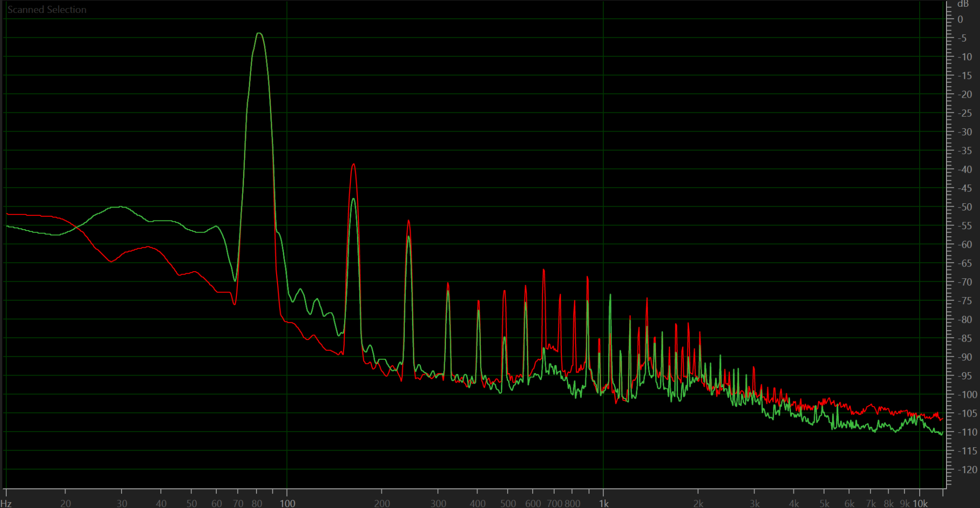This screenshot has height=508, width=980.
Task: Click the -50 label on the dB scale
Action: (x=965, y=207)
